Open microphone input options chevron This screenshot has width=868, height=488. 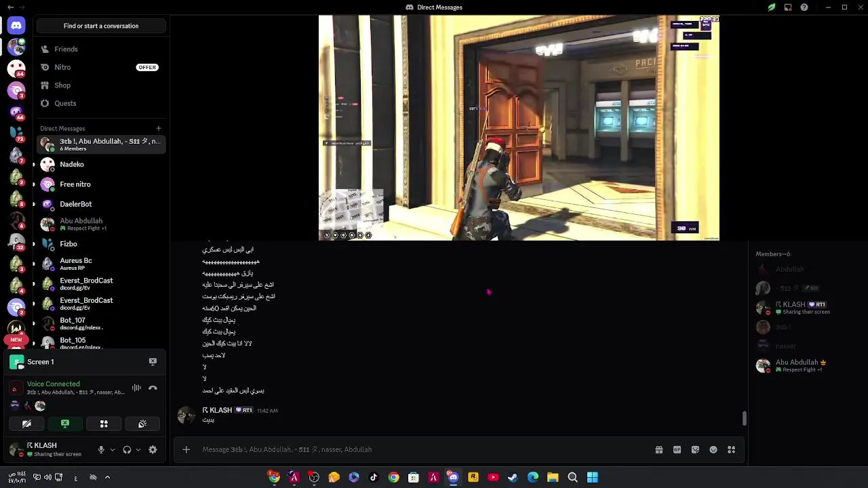coord(113,449)
